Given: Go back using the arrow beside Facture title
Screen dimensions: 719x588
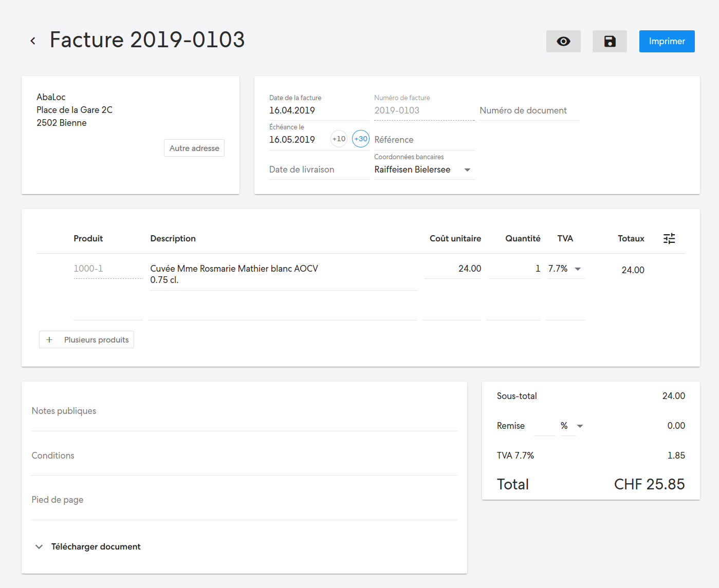Looking at the screenshot, I should tap(33, 41).
